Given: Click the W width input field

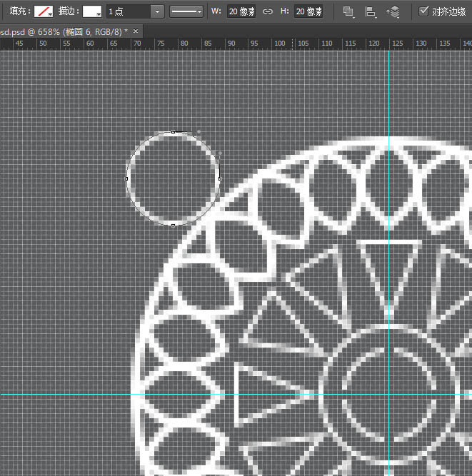Looking at the screenshot, I should [241, 11].
